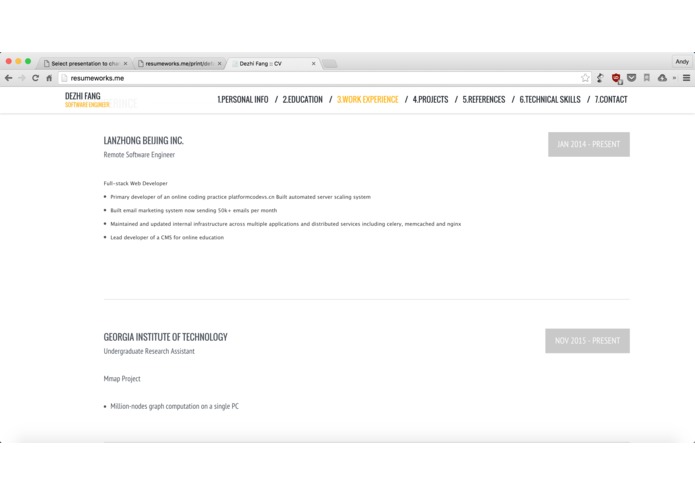The image size is (695, 494).
Task: Open the cloud upload extension icon
Action: pos(662,78)
